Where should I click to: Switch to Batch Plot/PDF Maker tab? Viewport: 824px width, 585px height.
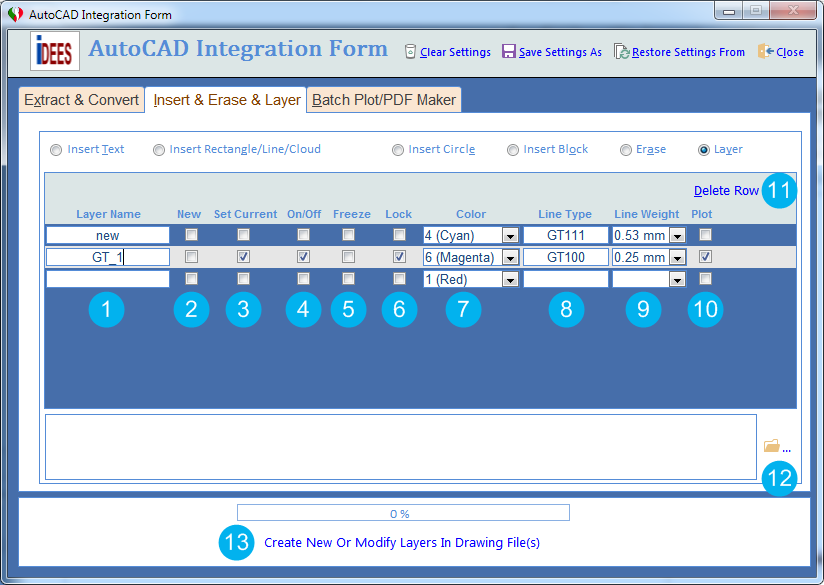[x=384, y=100]
